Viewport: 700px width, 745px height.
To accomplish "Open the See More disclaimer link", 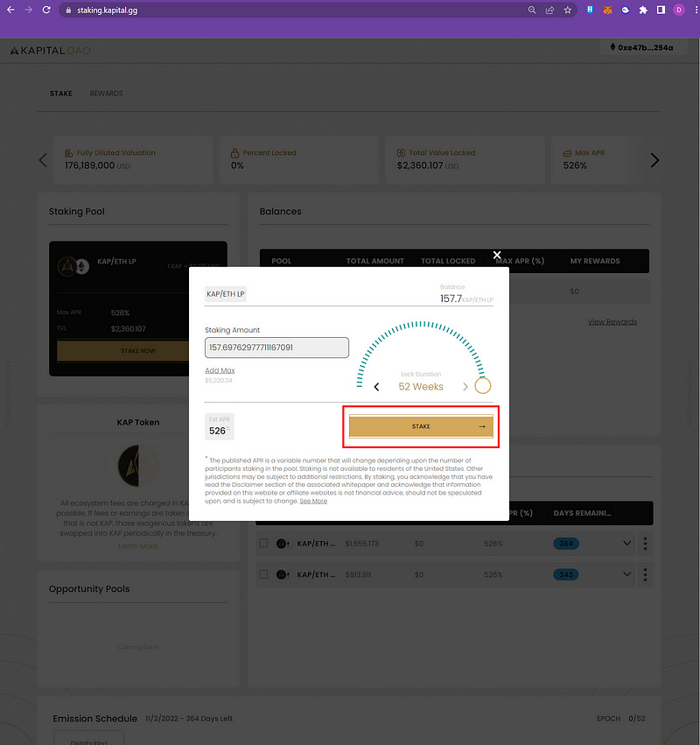I will coord(313,501).
